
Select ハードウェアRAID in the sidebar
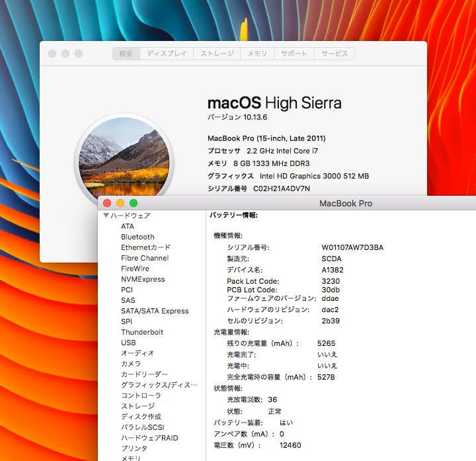click(149, 438)
